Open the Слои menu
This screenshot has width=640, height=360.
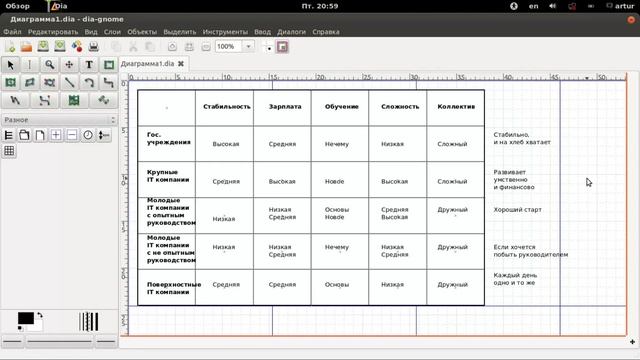click(x=112, y=32)
